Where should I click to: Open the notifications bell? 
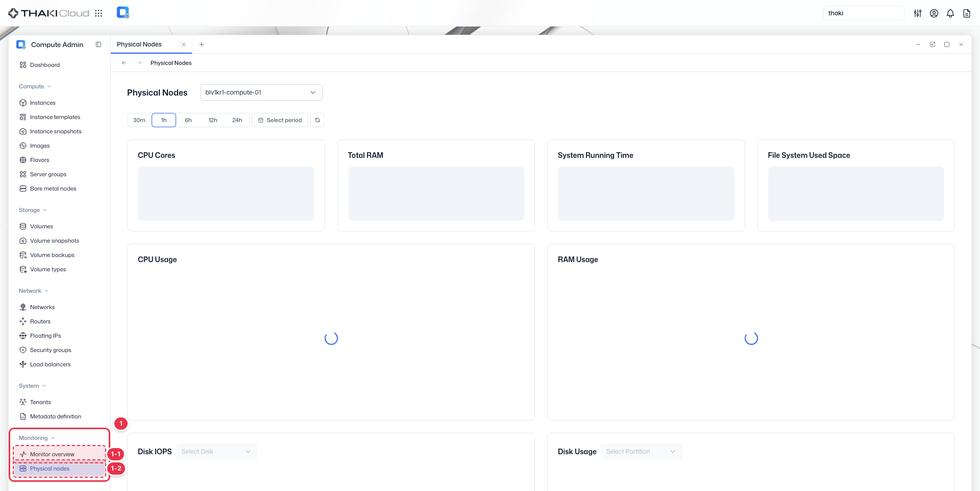(x=950, y=13)
